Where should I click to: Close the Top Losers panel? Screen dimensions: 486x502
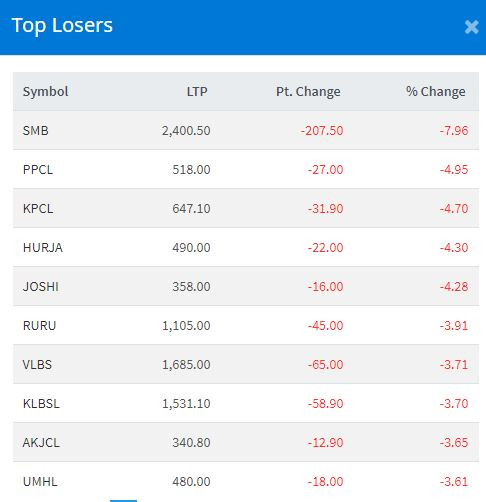(471, 27)
